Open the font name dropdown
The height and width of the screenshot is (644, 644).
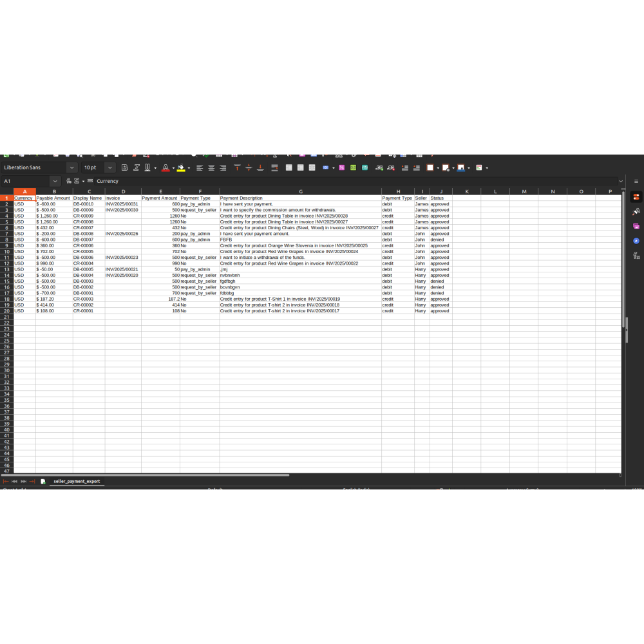coord(71,167)
